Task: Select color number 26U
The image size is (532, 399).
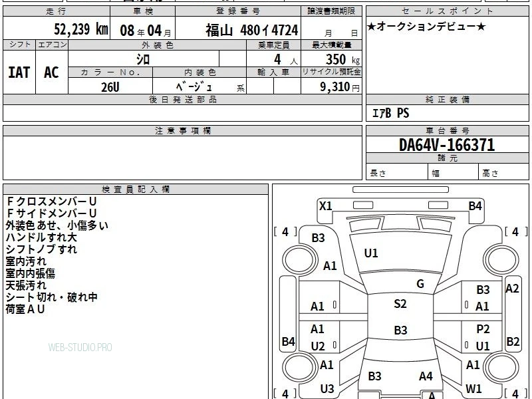Action: [x=110, y=87]
